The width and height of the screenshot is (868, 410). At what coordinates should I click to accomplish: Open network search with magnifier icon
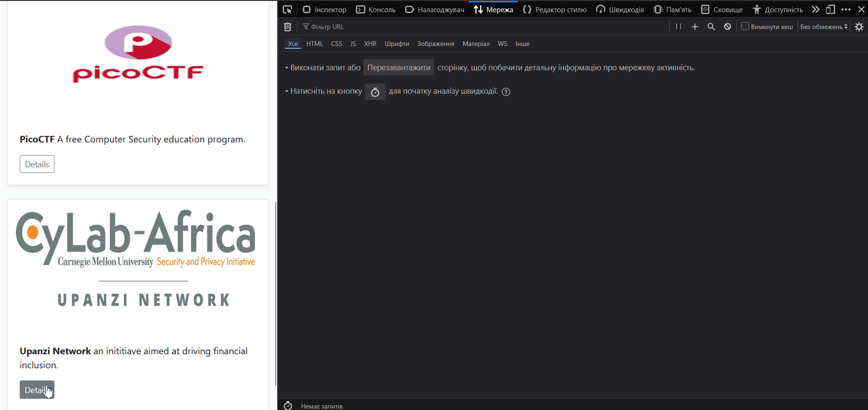click(711, 27)
